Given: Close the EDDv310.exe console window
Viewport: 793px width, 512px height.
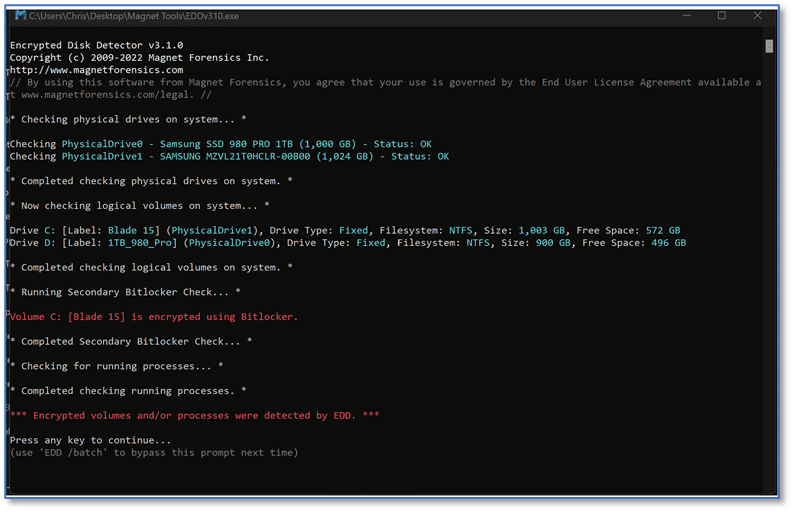Looking at the screenshot, I should (757, 16).
